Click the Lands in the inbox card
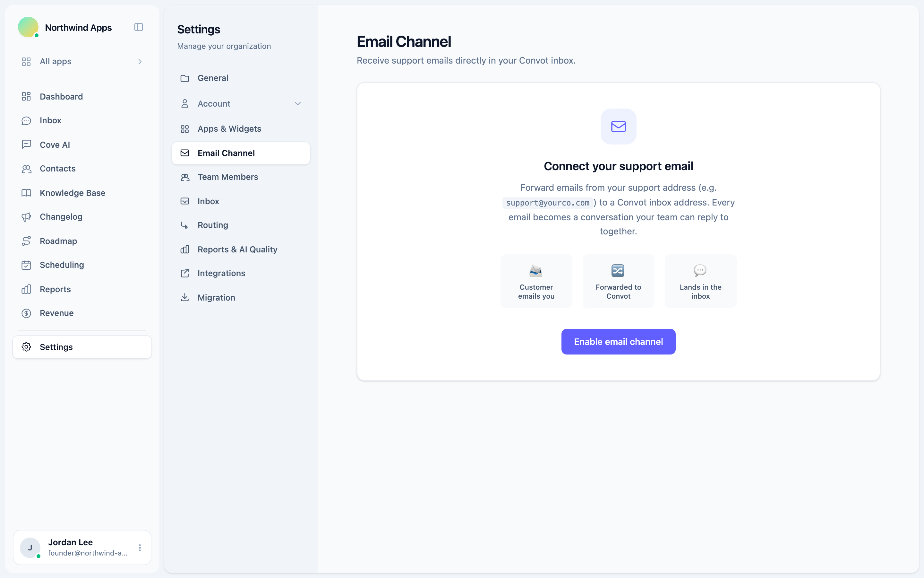 tap(700, 281)
